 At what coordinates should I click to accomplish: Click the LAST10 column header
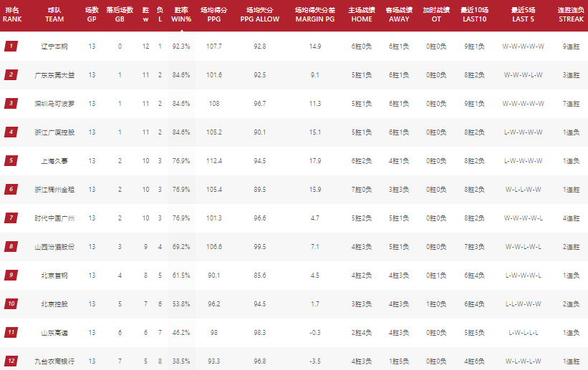click(474, 14)
